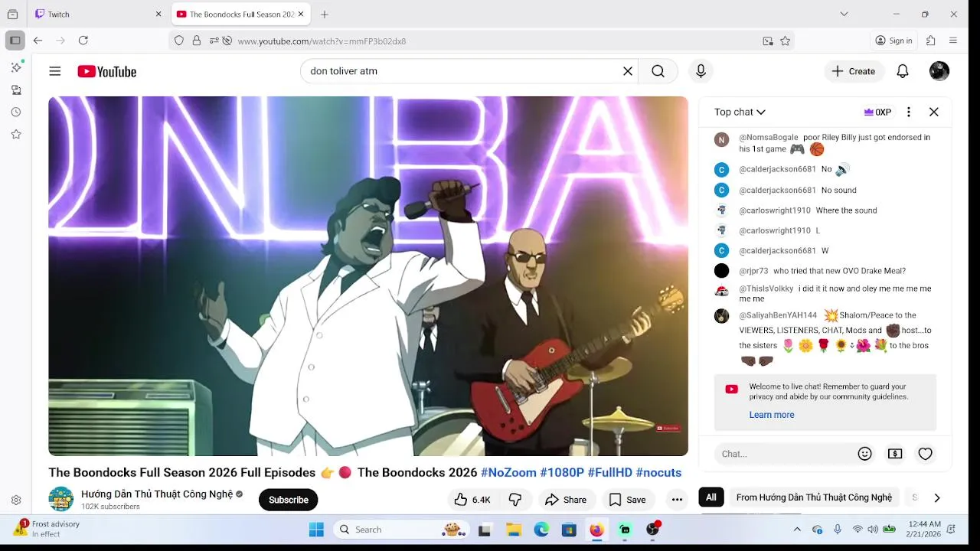View site security padlock information
Screen dimensions: 980x551
click(x=197, y=41)
